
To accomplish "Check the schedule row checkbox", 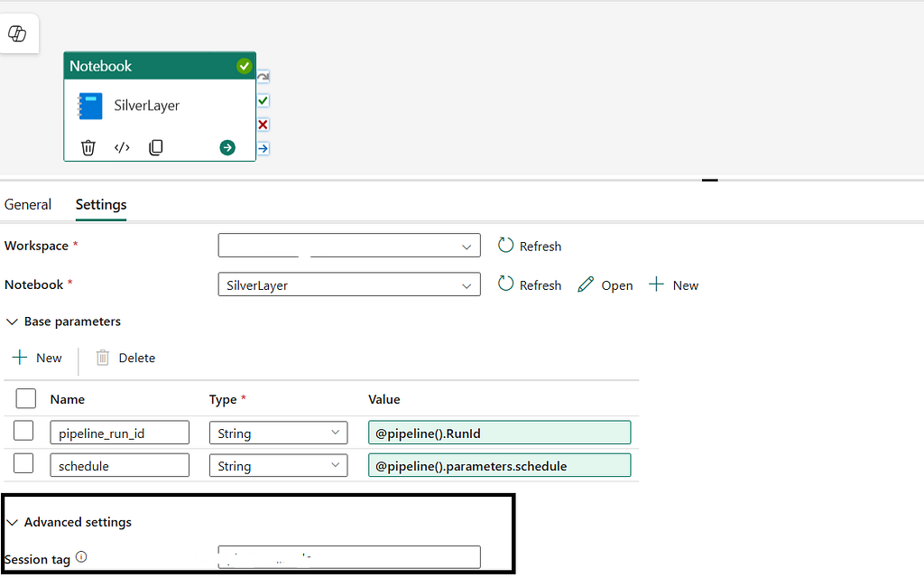I will pyautogui.click(x=23, y=463).
